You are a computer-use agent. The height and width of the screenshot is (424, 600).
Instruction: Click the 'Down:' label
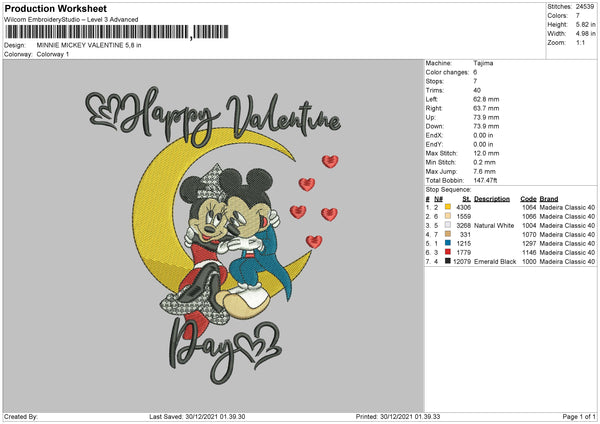434,126
